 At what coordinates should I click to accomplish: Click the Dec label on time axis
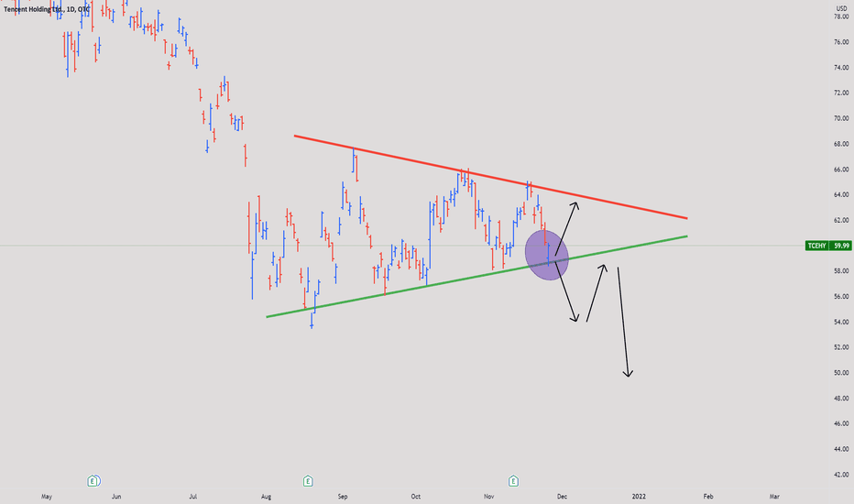click(562, 497)
